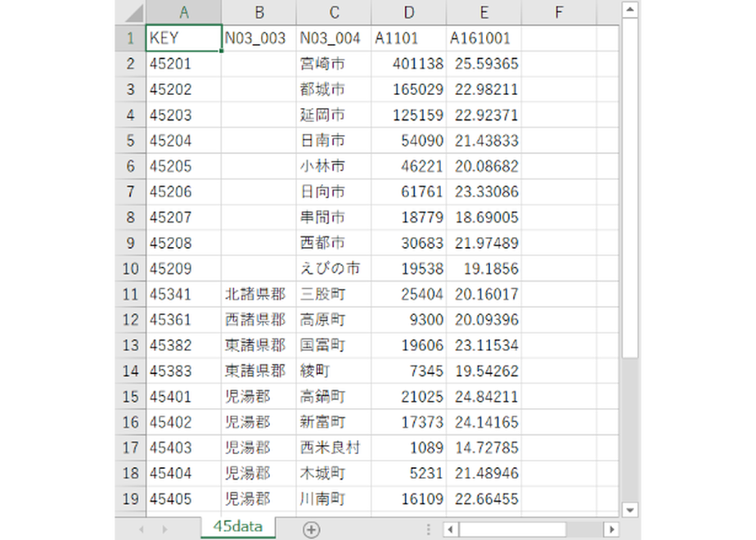
Task: Select cell with value 54090
Action: pos(409,140)
